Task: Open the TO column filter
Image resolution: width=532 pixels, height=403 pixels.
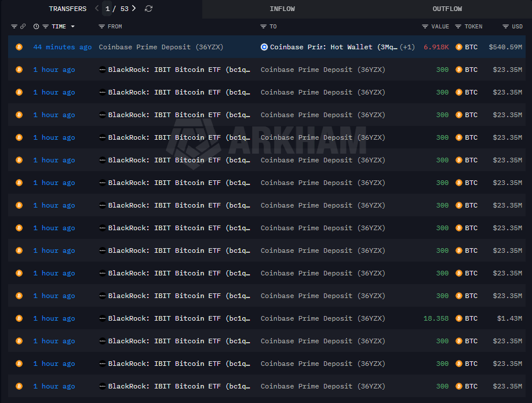Action: point(264,27)
